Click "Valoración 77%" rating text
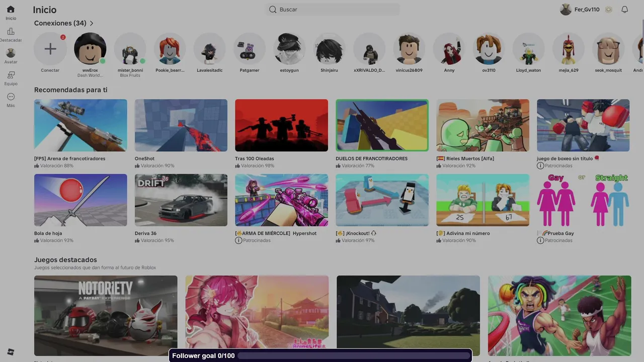Image resolution: width=644 pixels, height=362 pixels. 358,165
